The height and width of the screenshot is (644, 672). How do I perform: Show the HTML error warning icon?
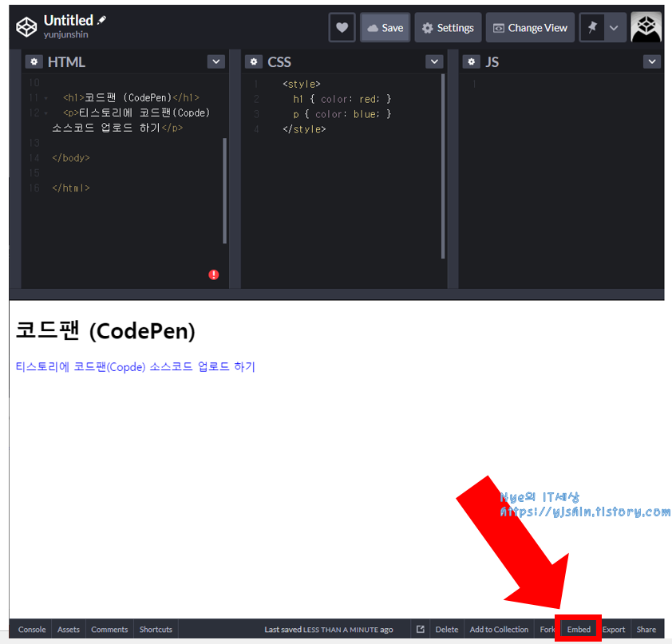pyautogui.click(x=213, y=275)
